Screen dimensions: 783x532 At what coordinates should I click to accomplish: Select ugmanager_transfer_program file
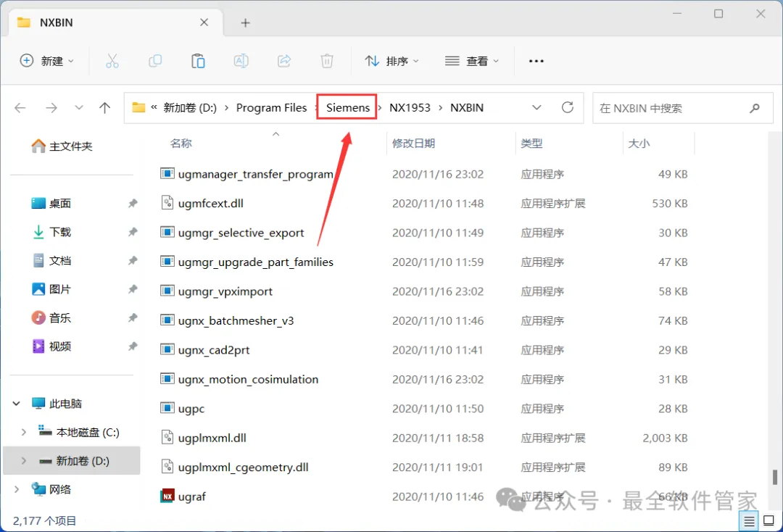point(255,174)
